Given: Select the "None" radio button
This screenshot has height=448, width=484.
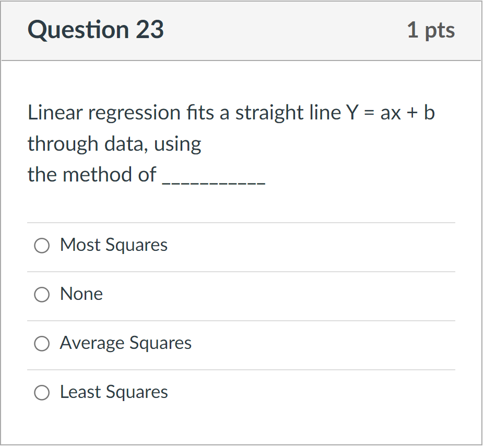Looking at the screenshot, I should tap(42, 295).
